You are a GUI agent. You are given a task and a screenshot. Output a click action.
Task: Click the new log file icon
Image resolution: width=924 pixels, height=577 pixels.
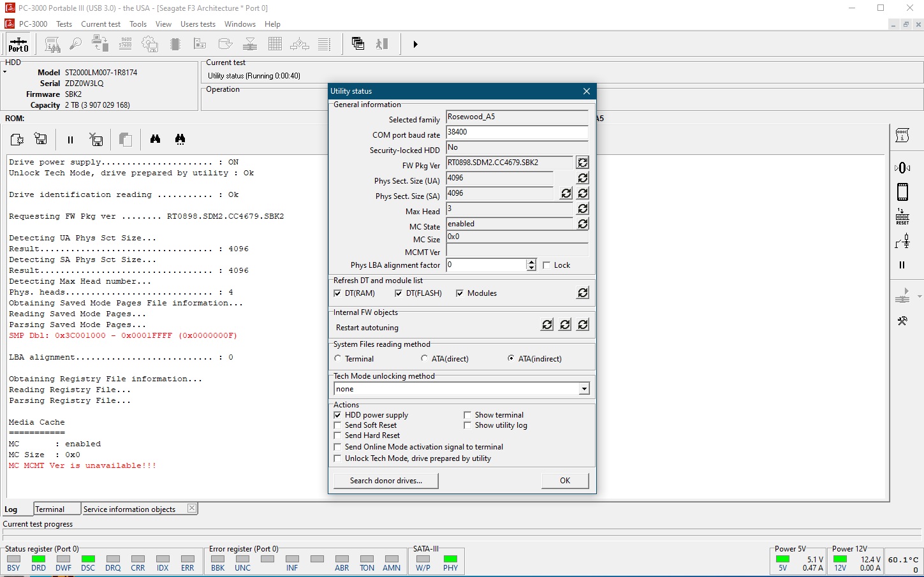tap(17, 139)
